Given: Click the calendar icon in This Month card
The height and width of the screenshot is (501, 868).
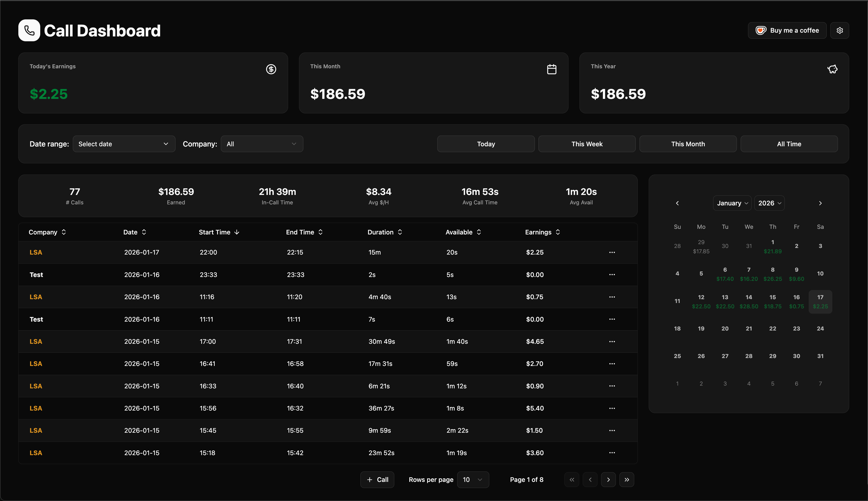Looking at the screenshot, I should 552,70.
